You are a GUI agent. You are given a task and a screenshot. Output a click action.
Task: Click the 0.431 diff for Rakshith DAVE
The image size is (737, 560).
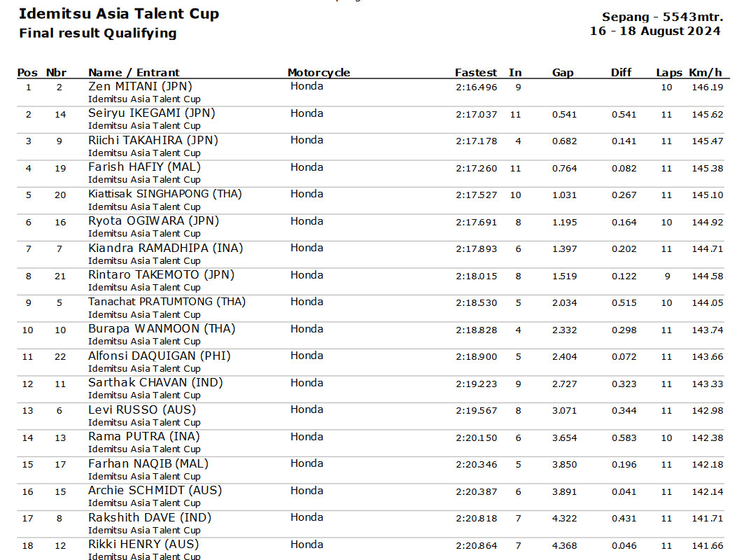click(624, 518)
